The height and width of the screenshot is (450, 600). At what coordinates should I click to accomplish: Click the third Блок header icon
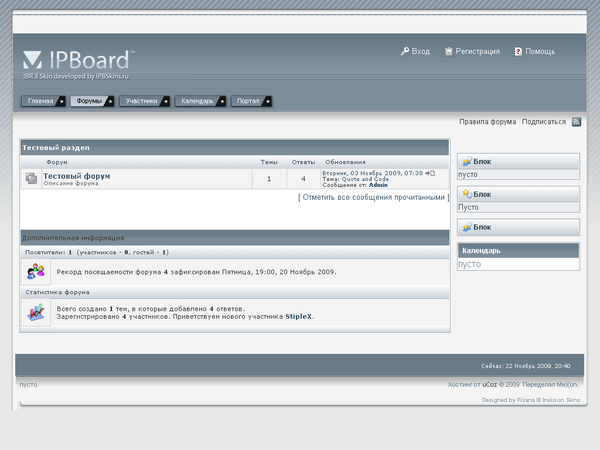point(467,227)
